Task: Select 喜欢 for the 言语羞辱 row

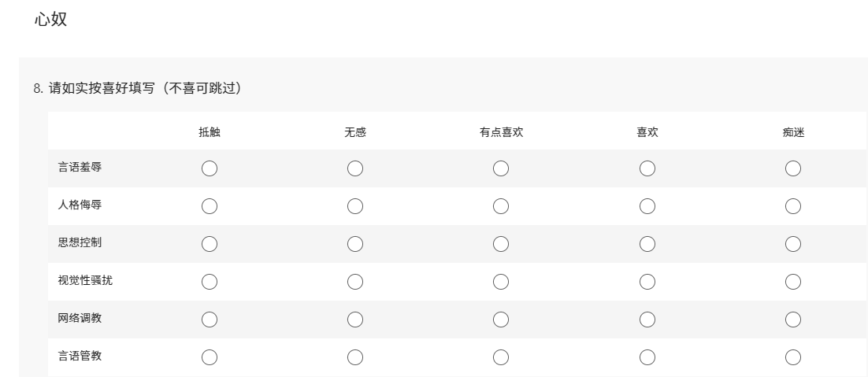Action: point(647,168)
